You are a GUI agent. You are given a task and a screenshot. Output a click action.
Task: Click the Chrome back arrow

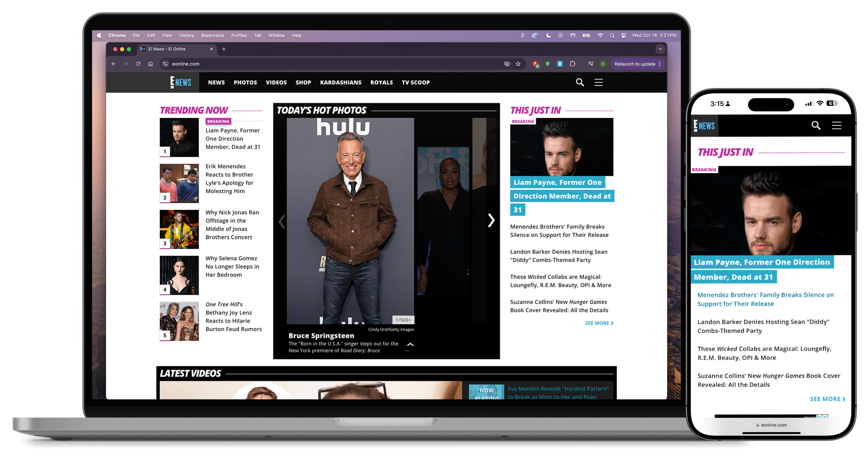pyautogui.click(x=114, y=64)
